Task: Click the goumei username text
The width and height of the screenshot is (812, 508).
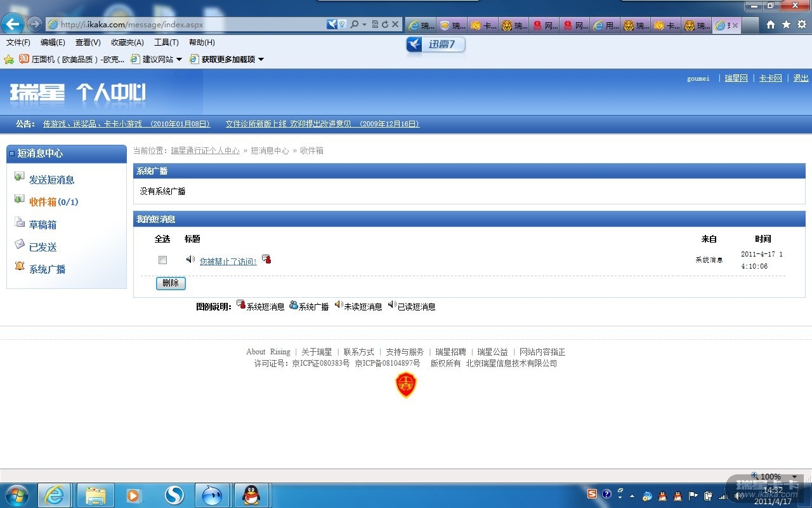Action: point(698,79)
